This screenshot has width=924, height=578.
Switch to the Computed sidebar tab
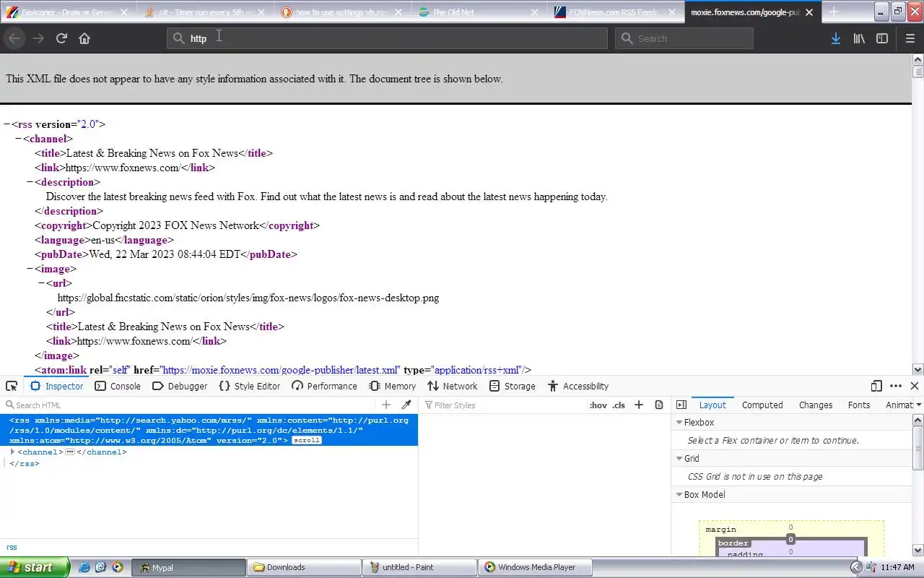click(762, 405)
